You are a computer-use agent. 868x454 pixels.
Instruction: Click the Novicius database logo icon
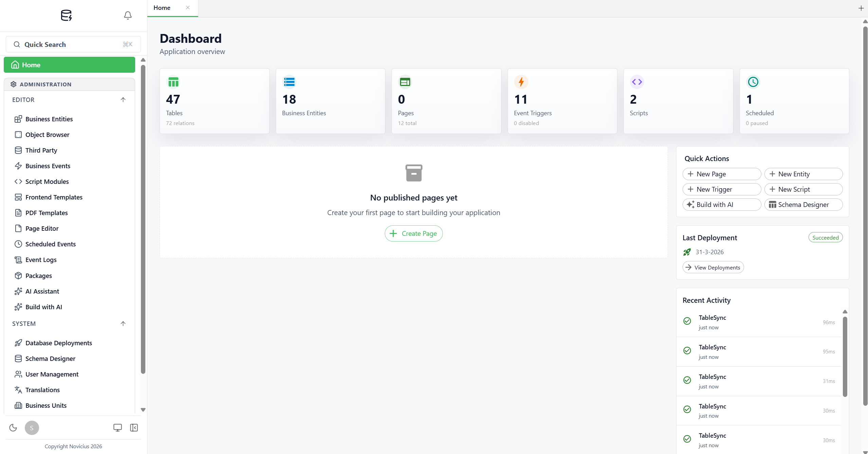tap(66, 15)
